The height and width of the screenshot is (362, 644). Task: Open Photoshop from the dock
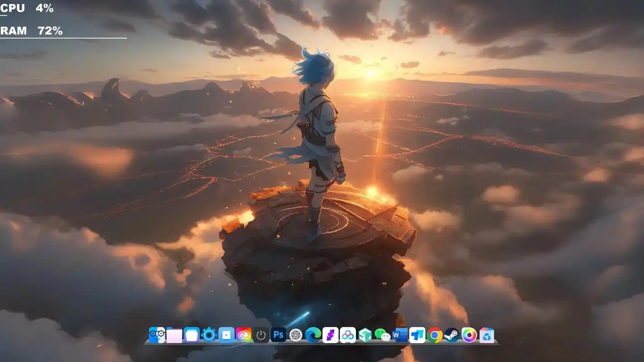tap(278, 335)
